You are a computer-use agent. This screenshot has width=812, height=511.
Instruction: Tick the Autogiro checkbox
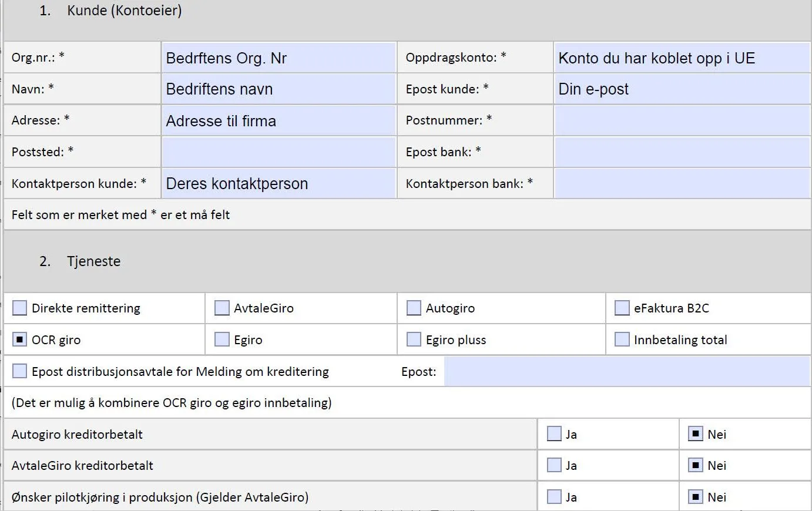(414, 308)
